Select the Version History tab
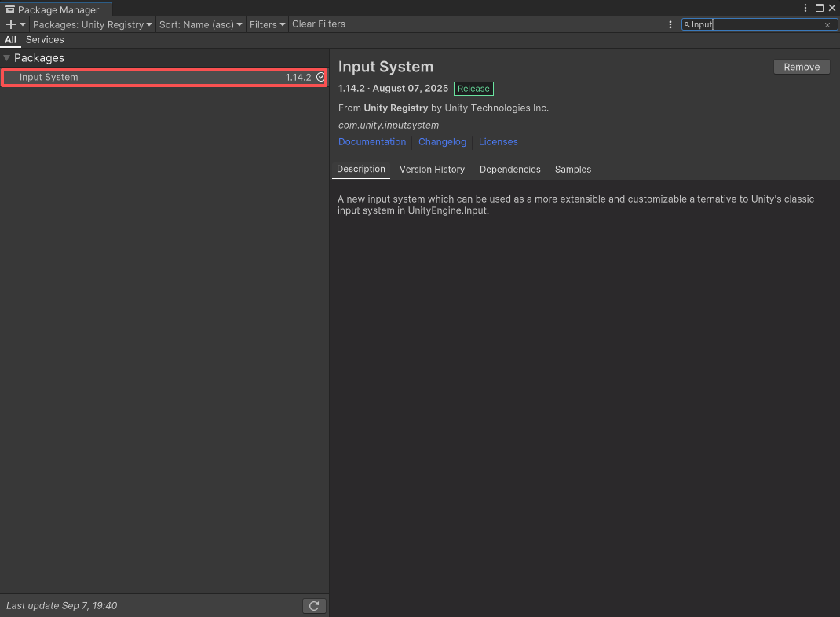This screenshot has width=840, height=617. tap(432, 170)
